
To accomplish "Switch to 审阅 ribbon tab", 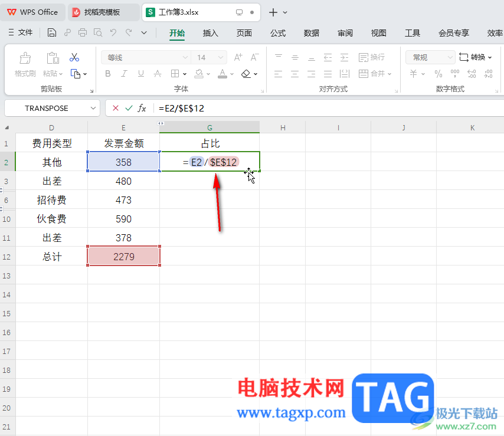I will click(345, 33).
